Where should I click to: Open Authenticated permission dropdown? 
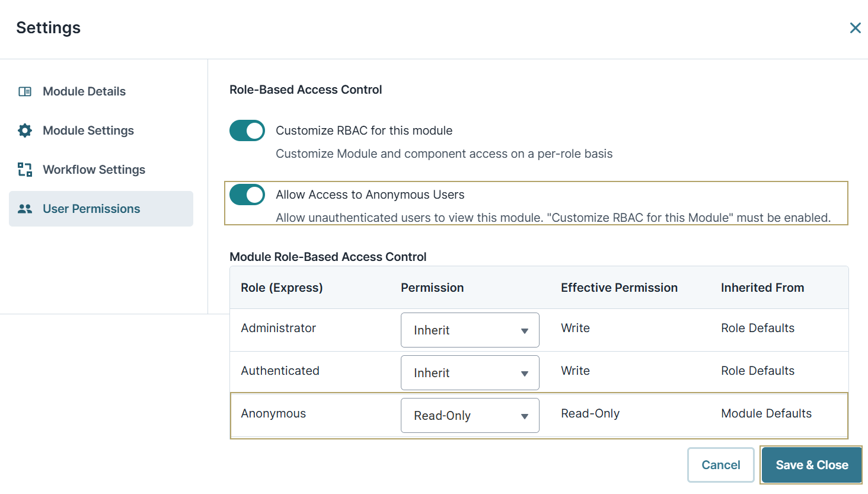pos(470,372)
